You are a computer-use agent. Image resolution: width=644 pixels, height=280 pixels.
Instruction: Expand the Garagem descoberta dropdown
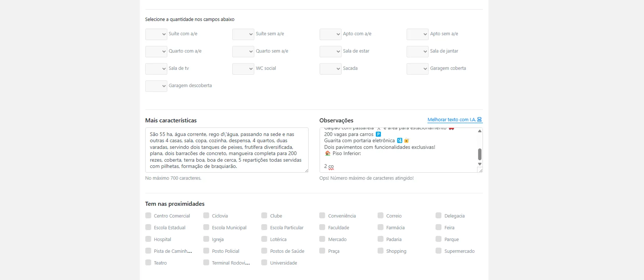(x=156, y=86)
